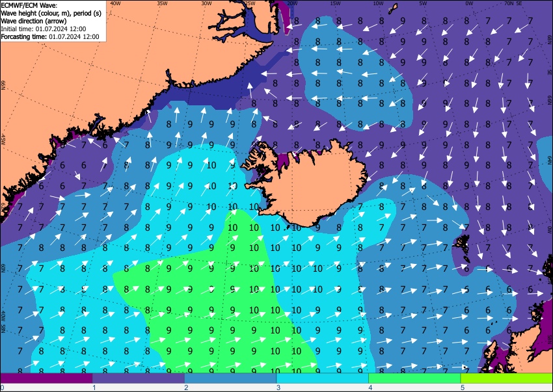Click the '64N' latitude label on right edge

[549, 160]
